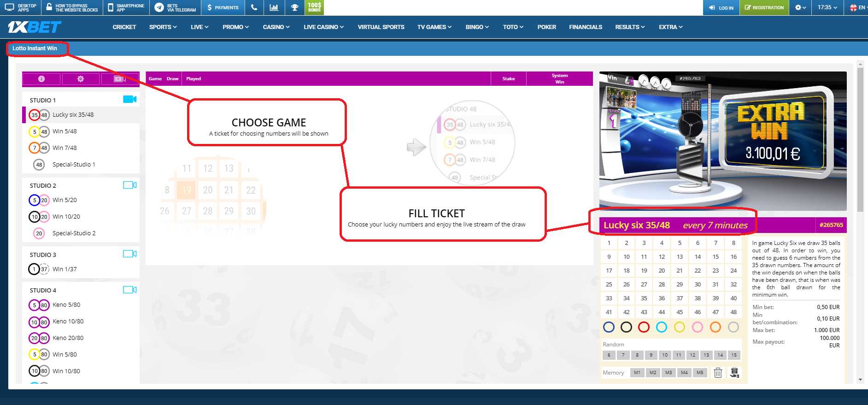868x405 pixels.
Task: Expand the Live Casino menu
Action: point(323,27)
